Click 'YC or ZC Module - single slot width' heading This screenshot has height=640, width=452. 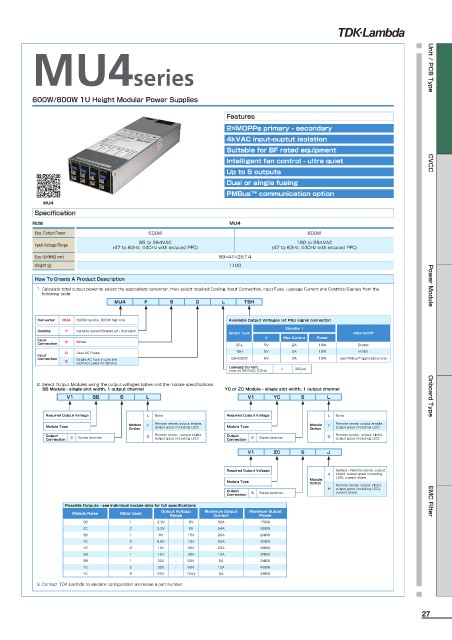coord(282,389)
